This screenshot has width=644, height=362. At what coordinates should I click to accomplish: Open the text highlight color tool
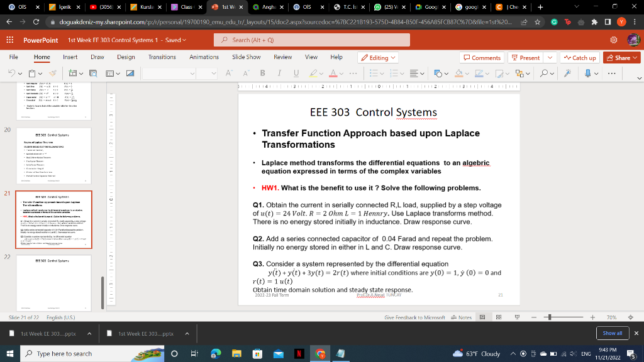313,74
